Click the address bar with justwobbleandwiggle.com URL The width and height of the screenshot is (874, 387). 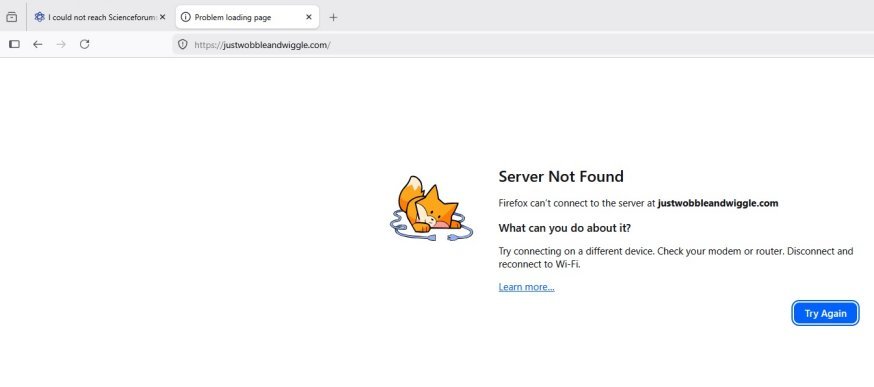[x=524, y=45]
